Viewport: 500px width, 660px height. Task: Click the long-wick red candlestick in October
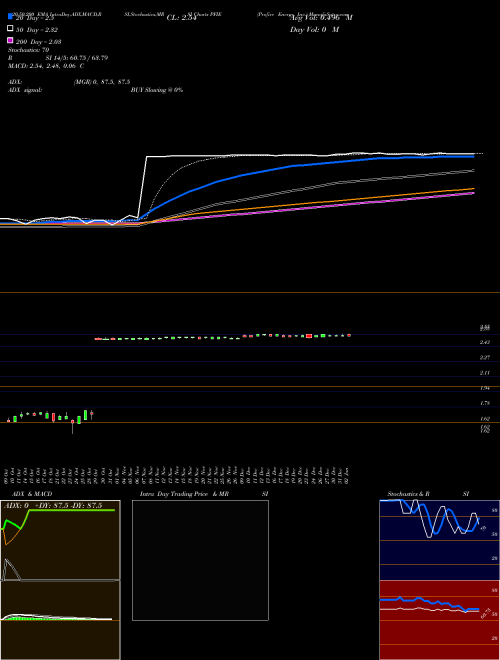73,426
